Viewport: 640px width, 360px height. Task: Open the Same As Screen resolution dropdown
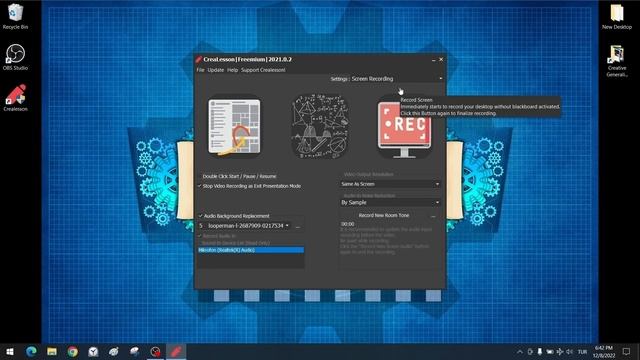(390, 184)
